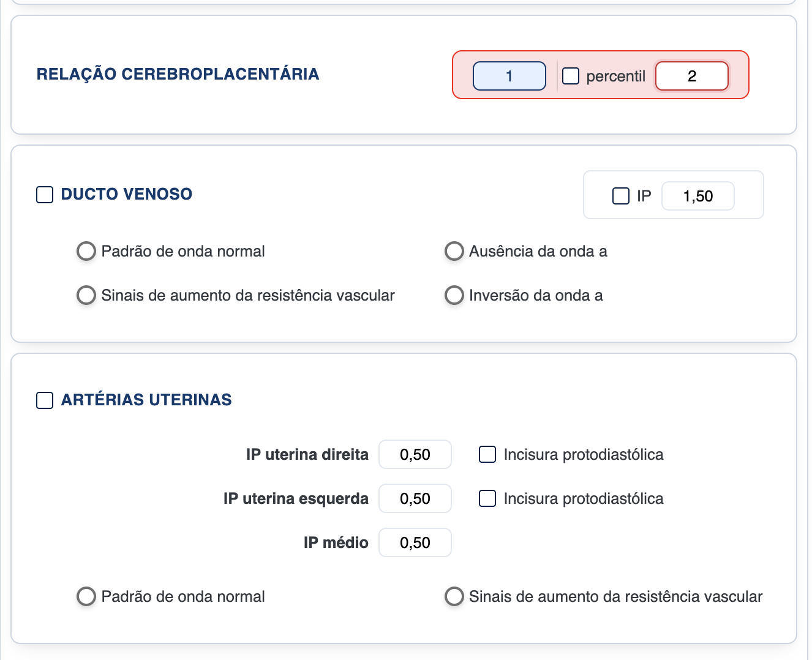Image resolution: width=812 pixels, height=660 pixels.
Task: Select uterine arteries Sinais de aumento da resistência
Action: (x=454, y=596)
